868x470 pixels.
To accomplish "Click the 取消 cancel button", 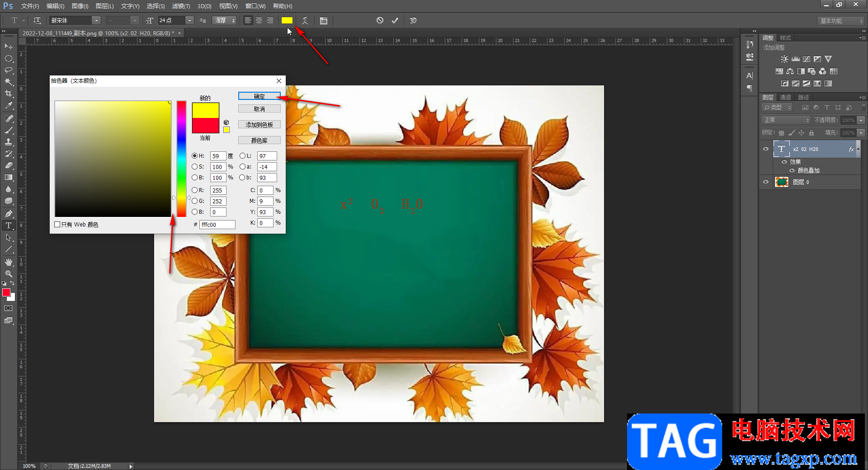I will (259, 109).
